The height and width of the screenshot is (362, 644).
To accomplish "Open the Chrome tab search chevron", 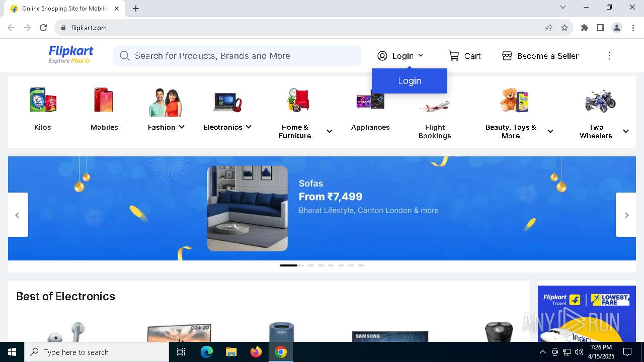I will pos(563,7).
